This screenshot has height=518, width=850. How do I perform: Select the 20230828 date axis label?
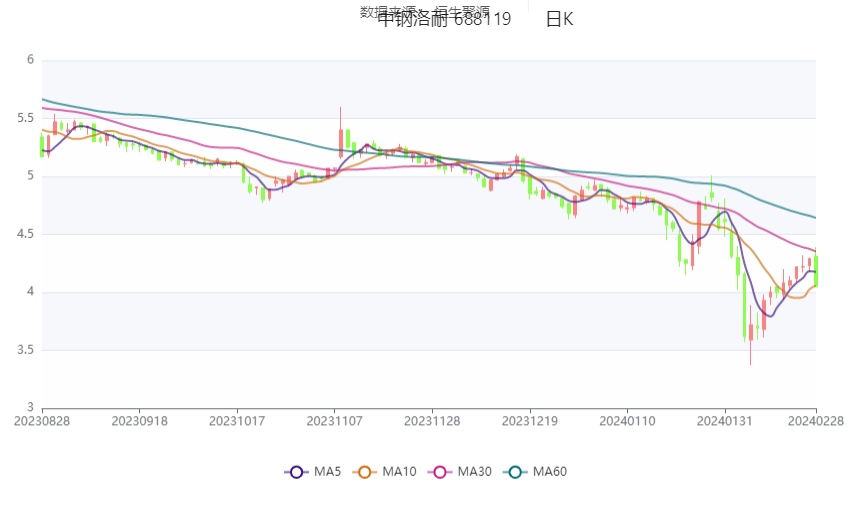[42, 421]
